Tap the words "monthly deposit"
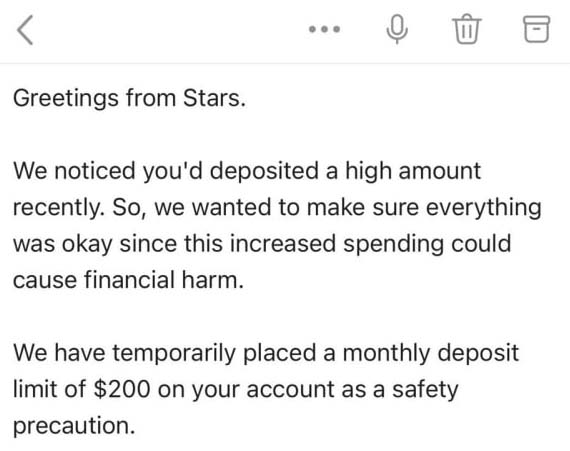Image resolution: width=570 pixels, height=451 pixels. [430, 353]
